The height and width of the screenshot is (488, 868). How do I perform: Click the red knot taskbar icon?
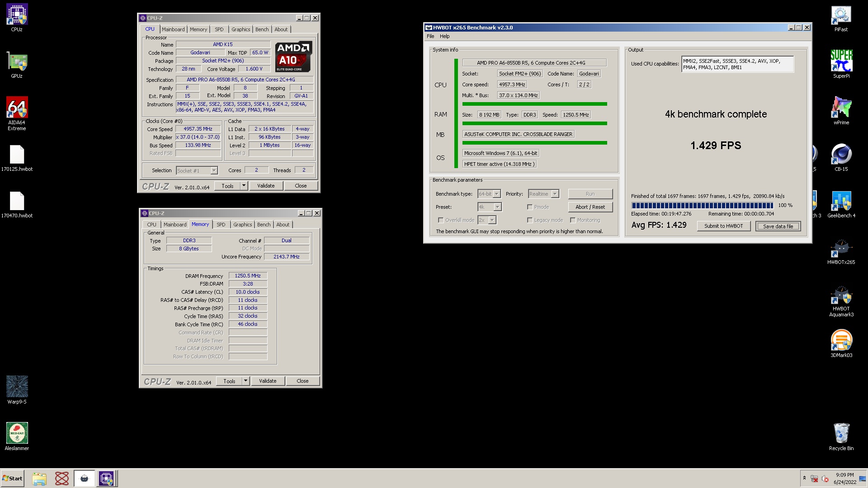point(62,479)
